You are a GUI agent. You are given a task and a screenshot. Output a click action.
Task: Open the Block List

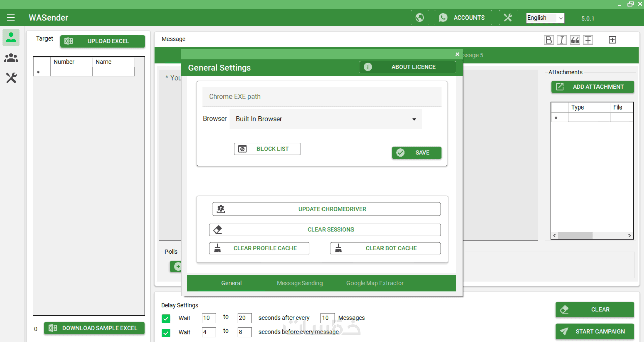[x=267, y=149]
